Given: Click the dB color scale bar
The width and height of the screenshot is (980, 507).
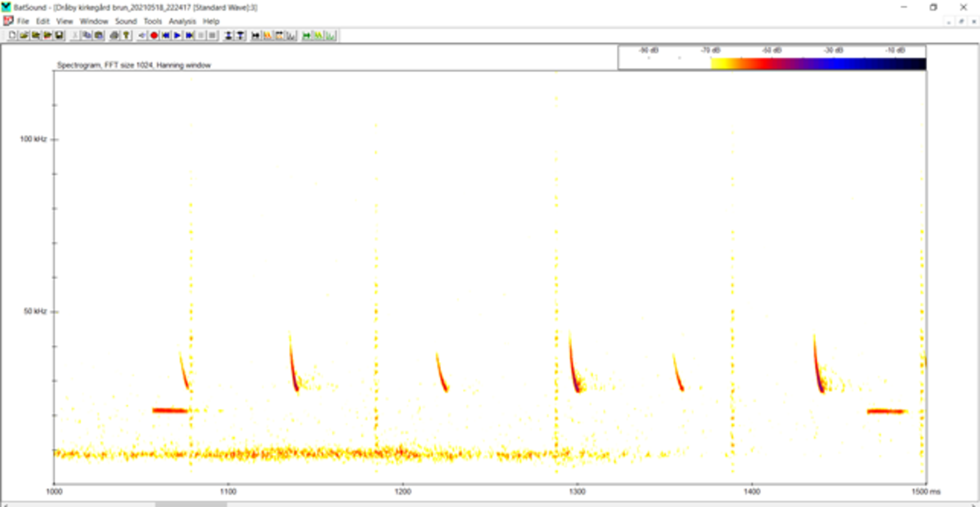Looking at the screenshot, I should pos(818,64).
